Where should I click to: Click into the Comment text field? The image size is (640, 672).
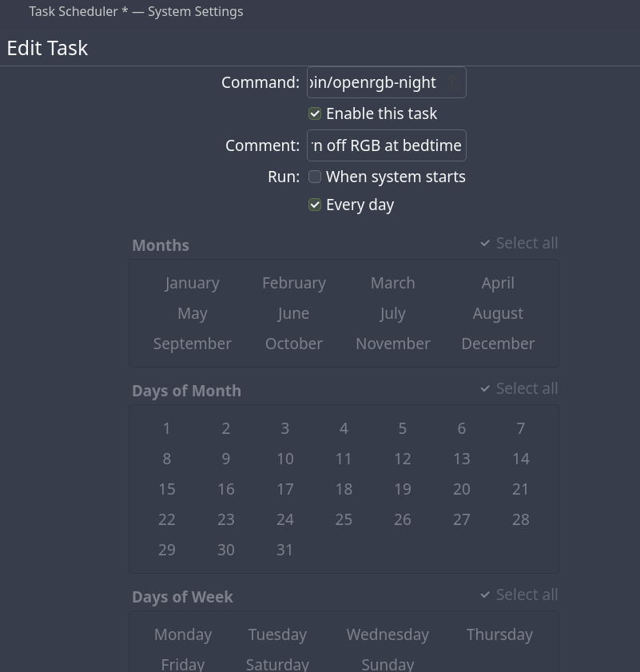point(386,145)
